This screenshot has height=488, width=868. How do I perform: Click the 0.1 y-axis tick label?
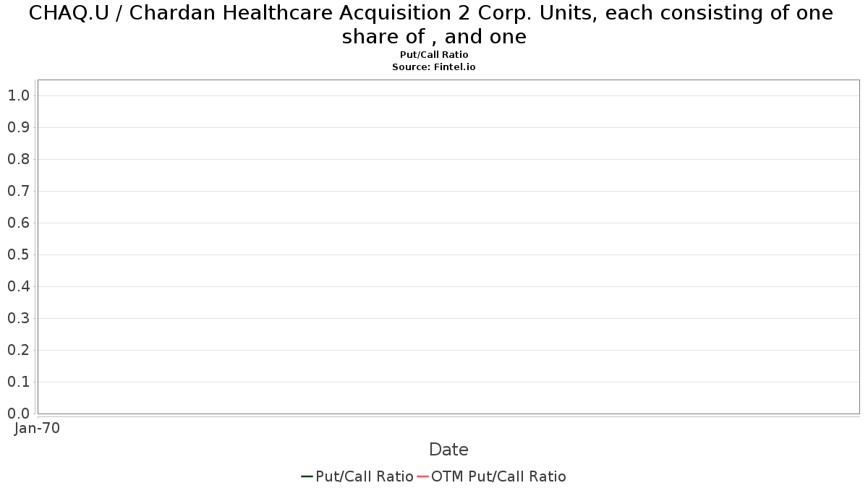[x=18, y=382]
